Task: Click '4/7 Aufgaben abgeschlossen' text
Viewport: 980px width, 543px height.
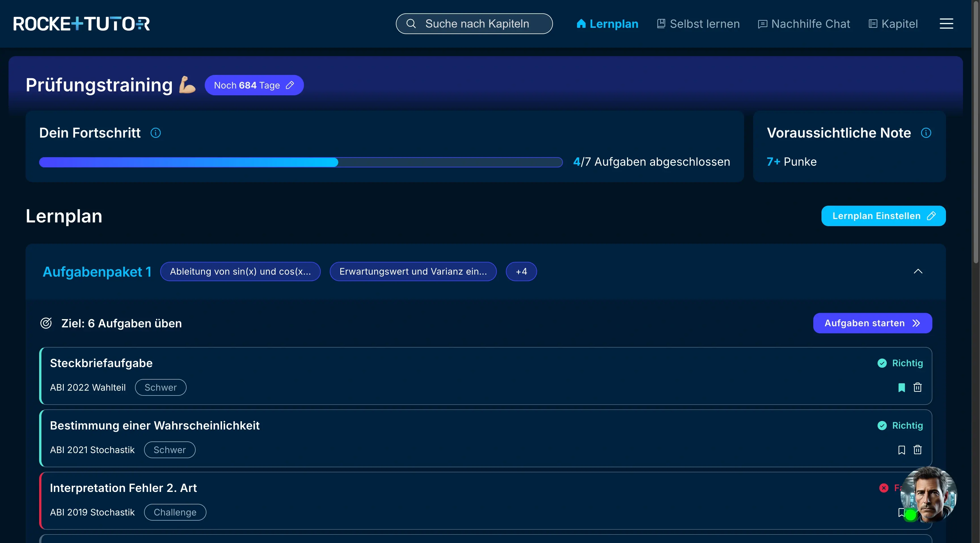Action: pos(651,162)
